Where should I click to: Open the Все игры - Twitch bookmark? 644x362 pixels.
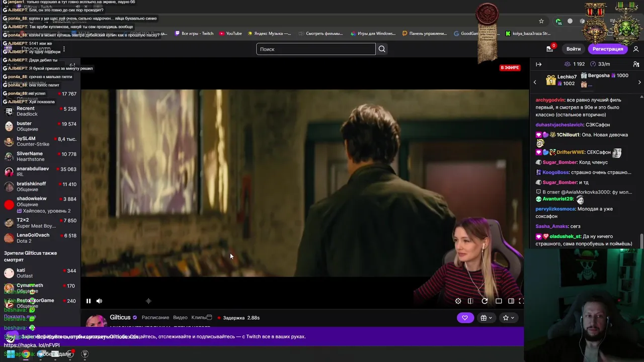pos(194,34)
